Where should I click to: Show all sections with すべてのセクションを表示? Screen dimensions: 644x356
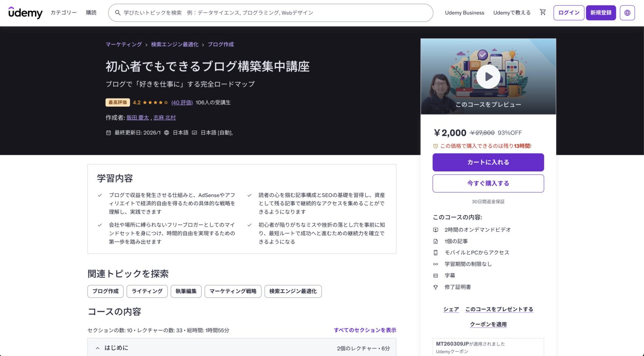[365, 330]
